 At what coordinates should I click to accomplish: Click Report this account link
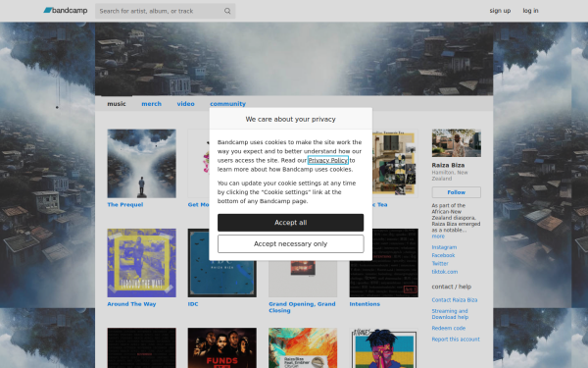[x=456, y=340]
